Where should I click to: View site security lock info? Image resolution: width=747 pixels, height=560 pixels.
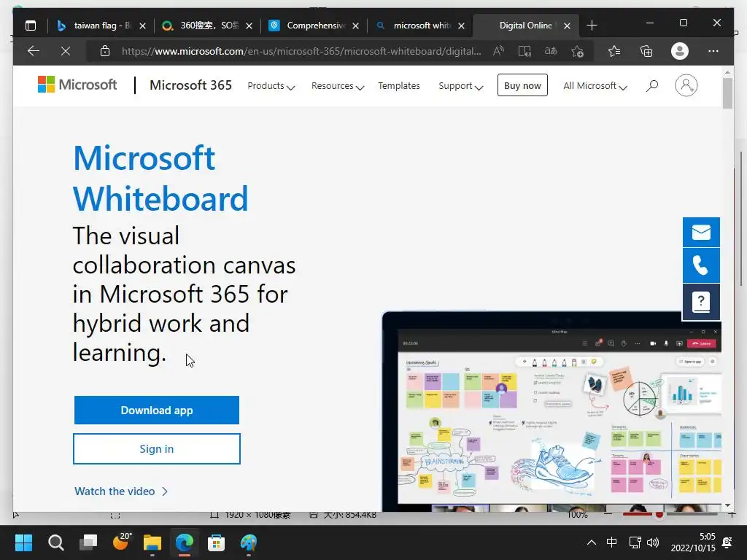tap(105, 51)
